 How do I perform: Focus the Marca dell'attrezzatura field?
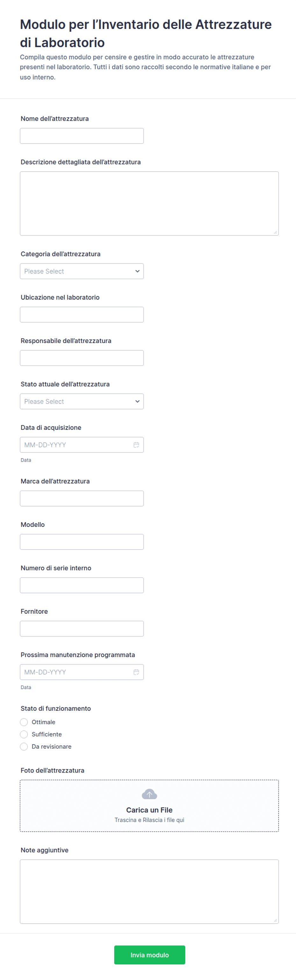click(x=82, y=498)
